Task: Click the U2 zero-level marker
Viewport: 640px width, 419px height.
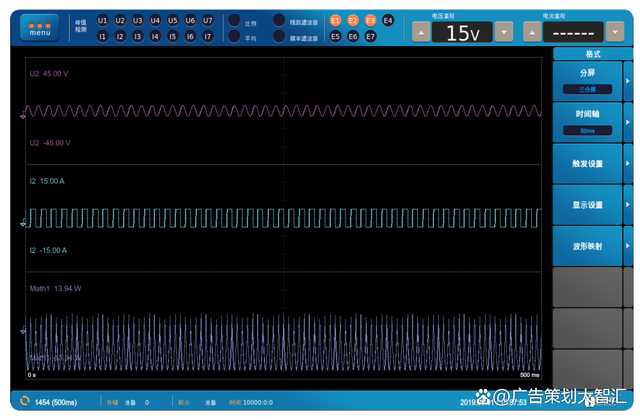Action: (23, 117)
